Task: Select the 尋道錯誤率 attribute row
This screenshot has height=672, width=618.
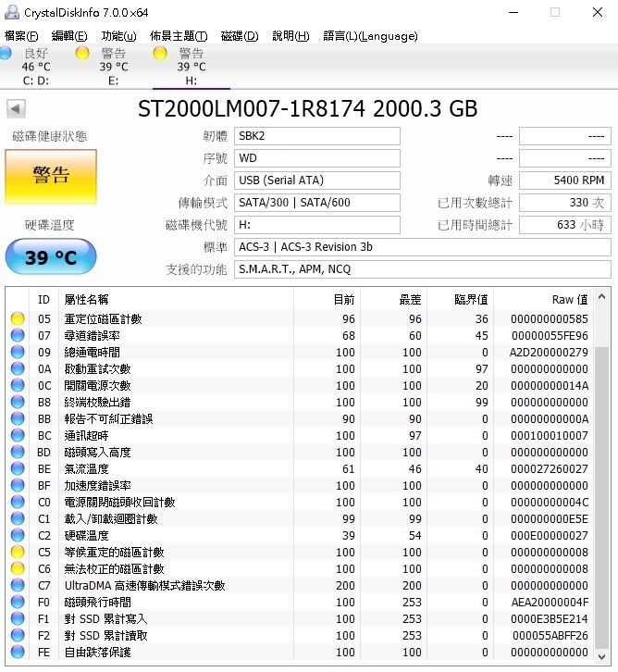Action: click(x=300, y=336)
